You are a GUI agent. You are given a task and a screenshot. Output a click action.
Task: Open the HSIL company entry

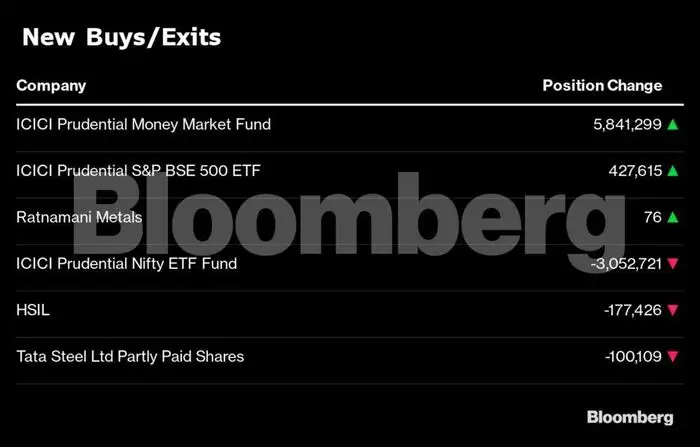(33, 310)
